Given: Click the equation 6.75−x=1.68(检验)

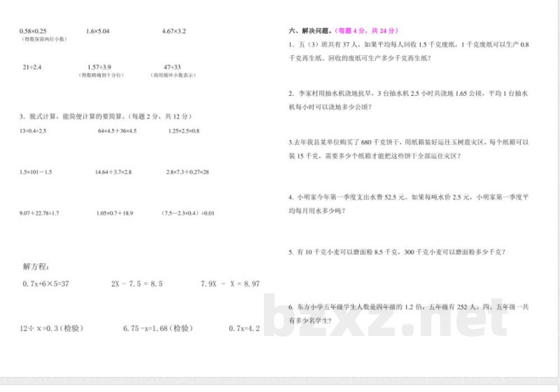Looking at the screenshot, I should pos(158,328).
